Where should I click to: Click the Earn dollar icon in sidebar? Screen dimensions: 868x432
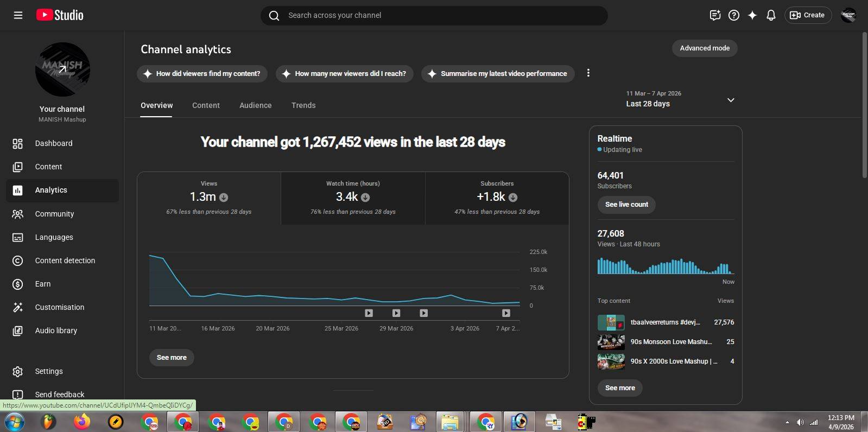(x=18, y=284)
